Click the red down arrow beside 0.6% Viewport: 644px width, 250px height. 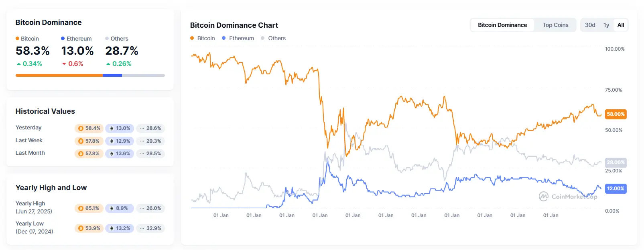[64, 64]
